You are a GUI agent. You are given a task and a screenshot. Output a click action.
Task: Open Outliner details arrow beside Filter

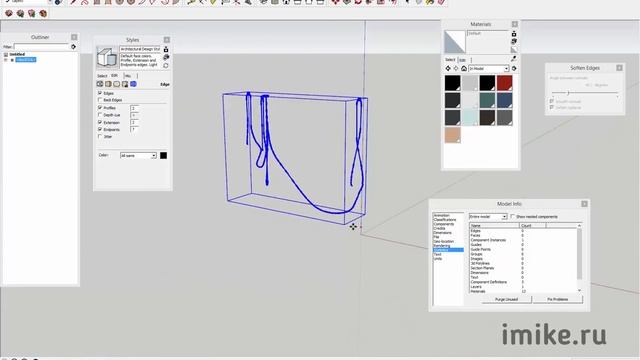(x=73, y=47)
